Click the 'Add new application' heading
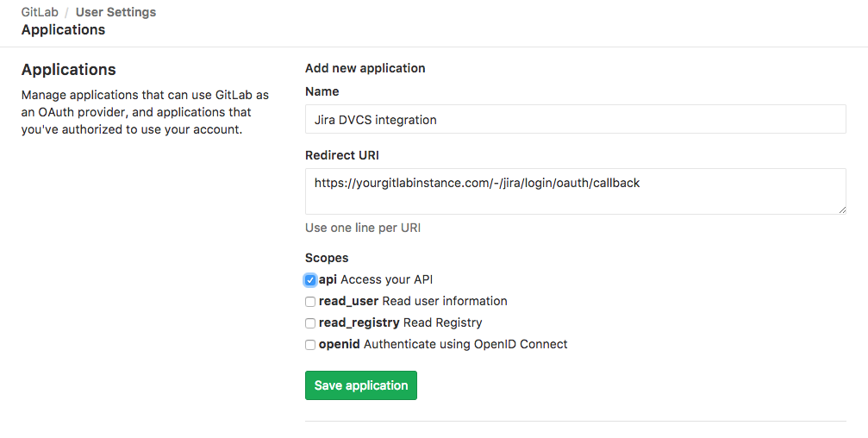Image resolution: width=868 pixels, height=438 pixels. [x=365, y=68]
